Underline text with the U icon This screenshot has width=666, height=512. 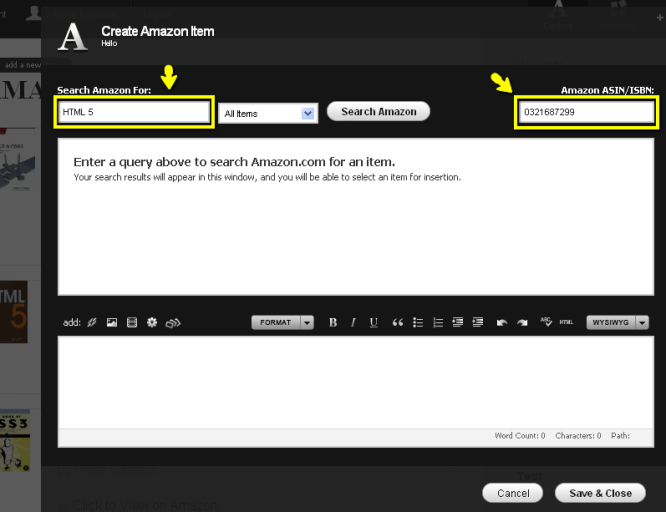pos(374,323)
